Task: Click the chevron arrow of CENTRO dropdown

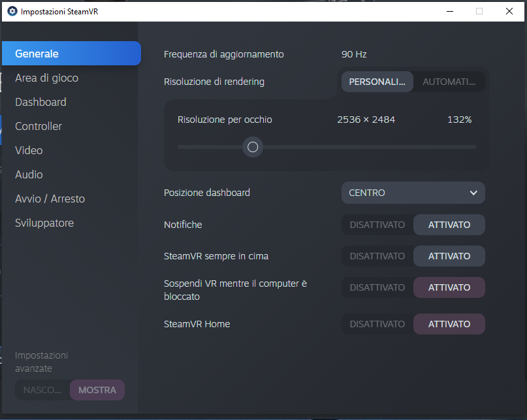Action: tap(473, 193)
